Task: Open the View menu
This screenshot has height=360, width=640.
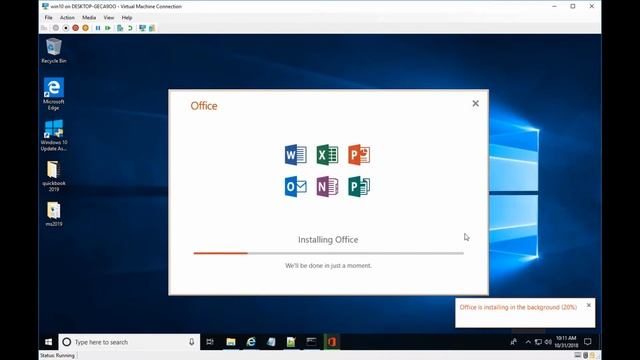Action: 109,18
